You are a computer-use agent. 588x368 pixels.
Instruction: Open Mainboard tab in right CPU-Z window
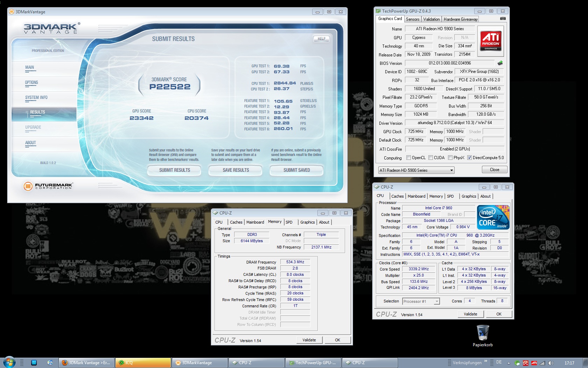[x=416, y=196]
